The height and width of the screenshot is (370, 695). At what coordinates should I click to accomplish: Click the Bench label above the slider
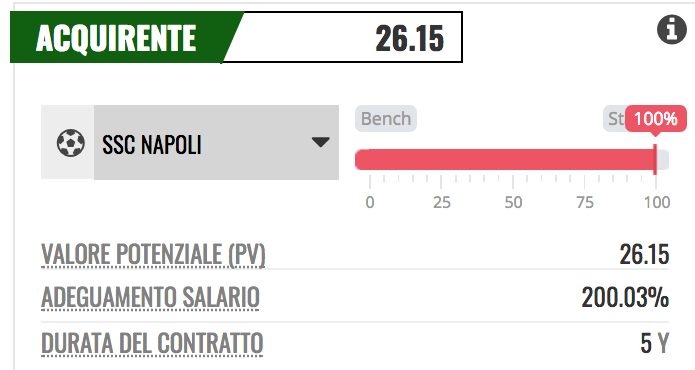(x=386, y=119)
